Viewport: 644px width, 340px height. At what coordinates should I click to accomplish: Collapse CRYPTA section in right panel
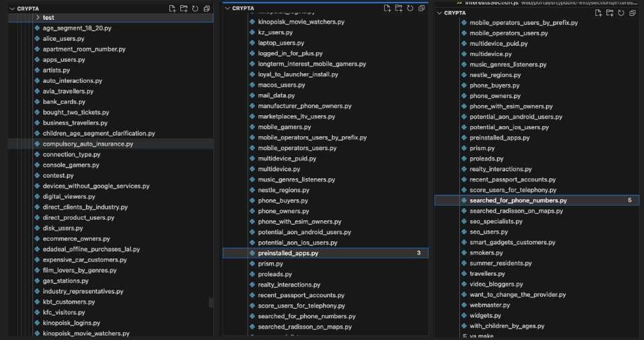438,12
